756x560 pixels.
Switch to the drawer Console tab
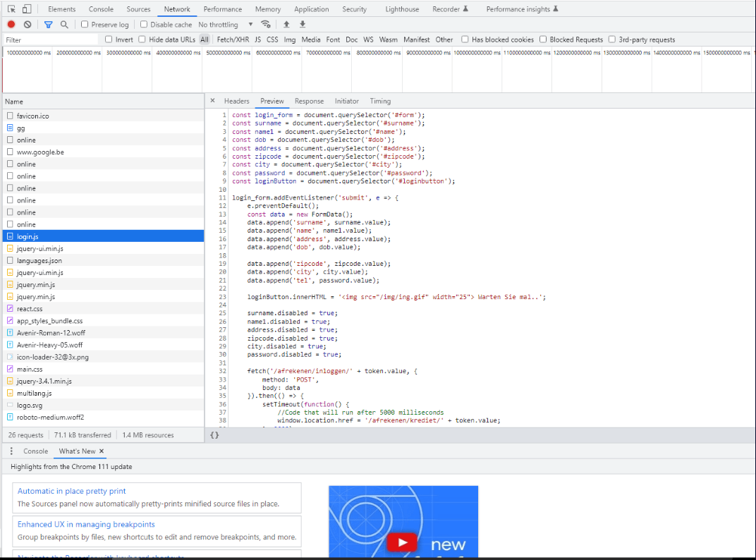(36, 451)
